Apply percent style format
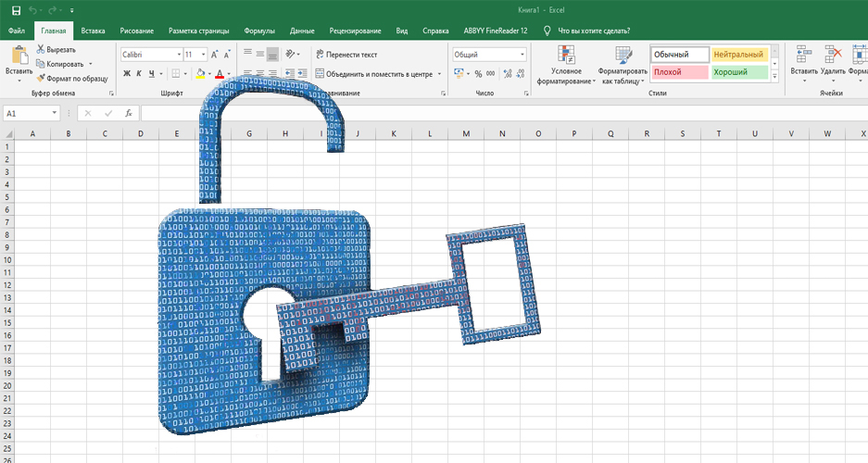The width and height of the screenshot is (868, 463). [478, 73]
